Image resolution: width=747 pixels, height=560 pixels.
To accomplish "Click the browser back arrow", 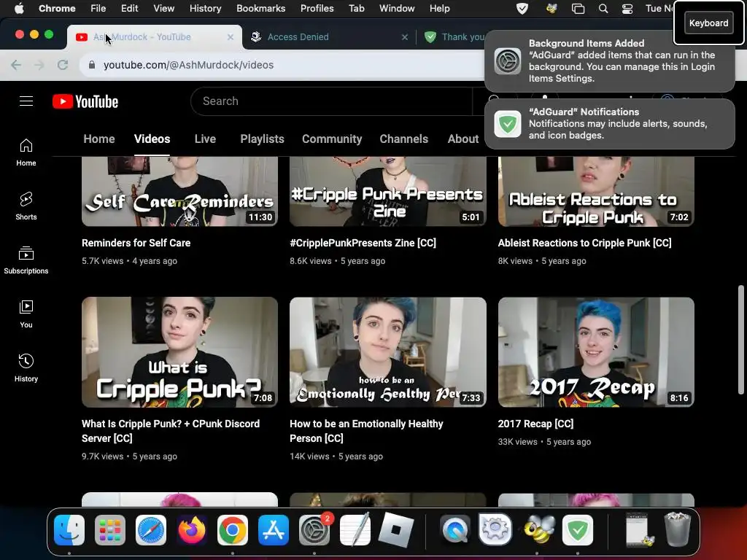I will 16,65.
